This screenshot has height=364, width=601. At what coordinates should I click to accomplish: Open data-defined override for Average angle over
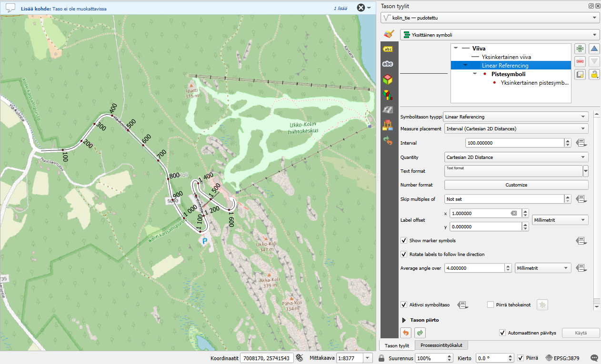click(x=581, y=268)
